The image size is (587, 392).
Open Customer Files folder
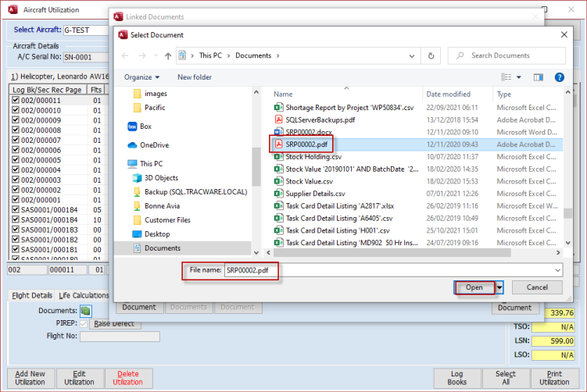[162, 220]
